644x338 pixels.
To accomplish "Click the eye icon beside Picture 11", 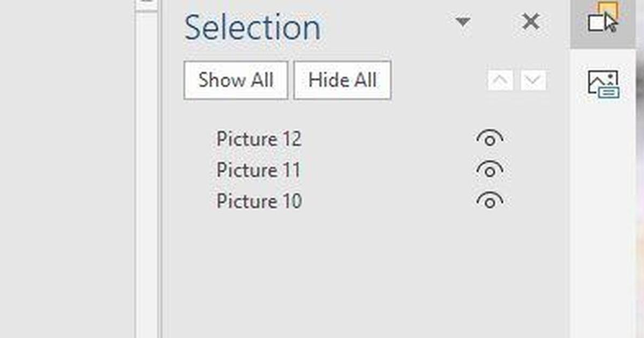I will click(490, 170).
